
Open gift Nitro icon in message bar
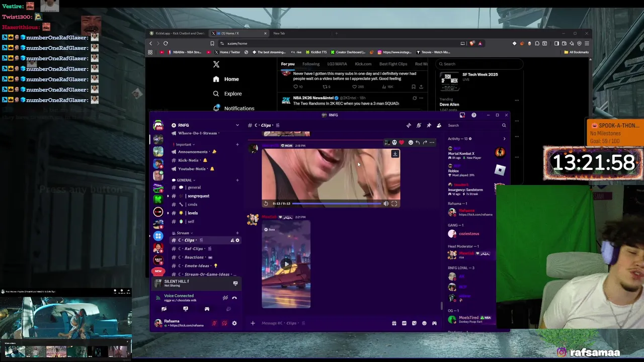click(394, 323)
